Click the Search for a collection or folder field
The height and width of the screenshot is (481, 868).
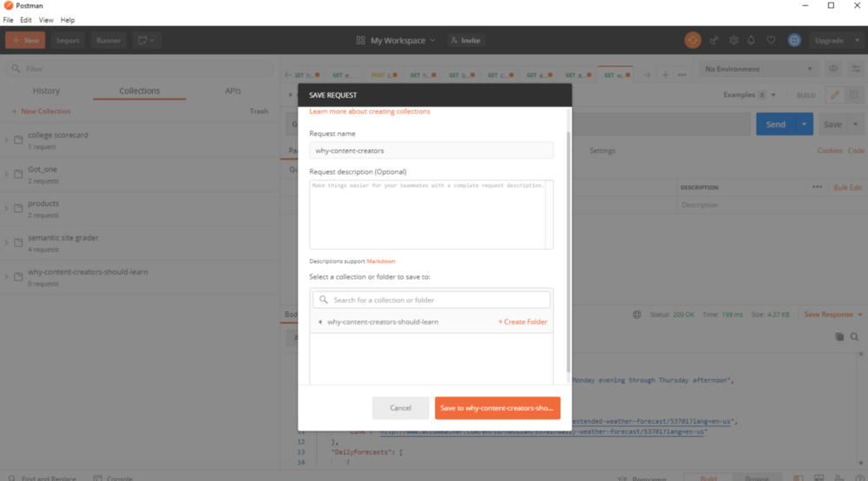tap(431, 300)
